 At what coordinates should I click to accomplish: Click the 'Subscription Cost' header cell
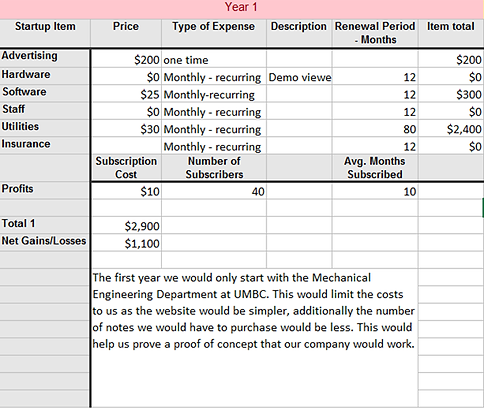tap(126, 168)
